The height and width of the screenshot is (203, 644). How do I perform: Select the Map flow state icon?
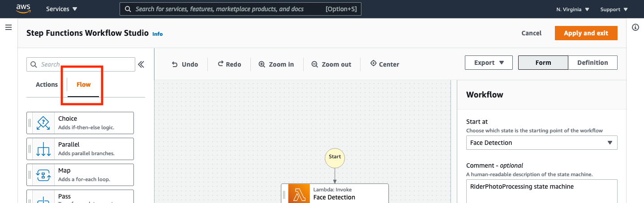[x=43, y=175]
